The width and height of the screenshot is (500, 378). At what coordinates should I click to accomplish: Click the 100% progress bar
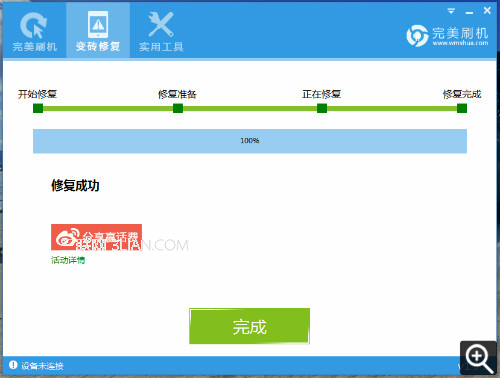tap(250, 141)
